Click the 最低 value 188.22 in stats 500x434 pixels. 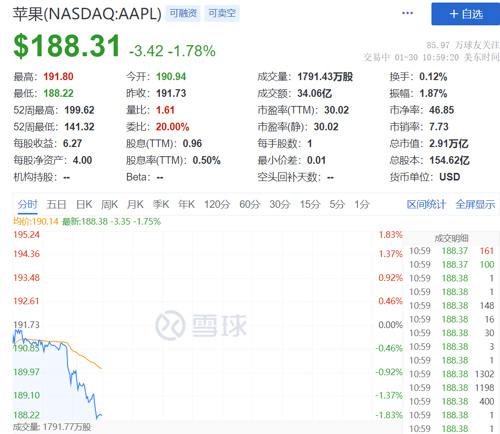pos(58,93)
